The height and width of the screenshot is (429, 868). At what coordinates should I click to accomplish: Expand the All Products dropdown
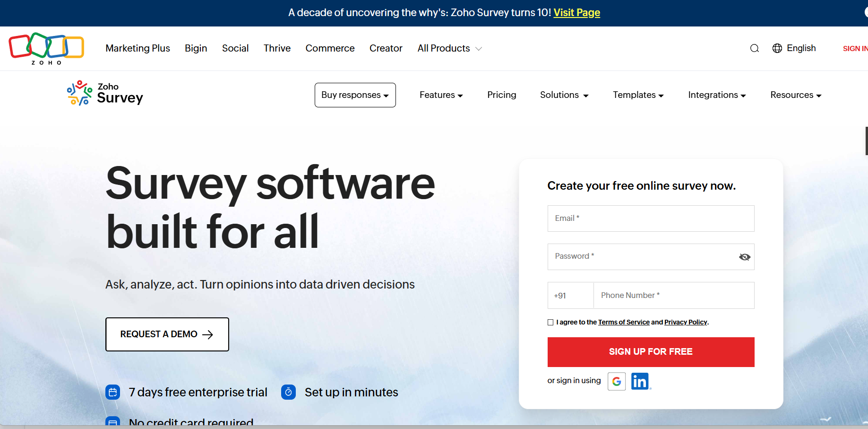point(449,48)
